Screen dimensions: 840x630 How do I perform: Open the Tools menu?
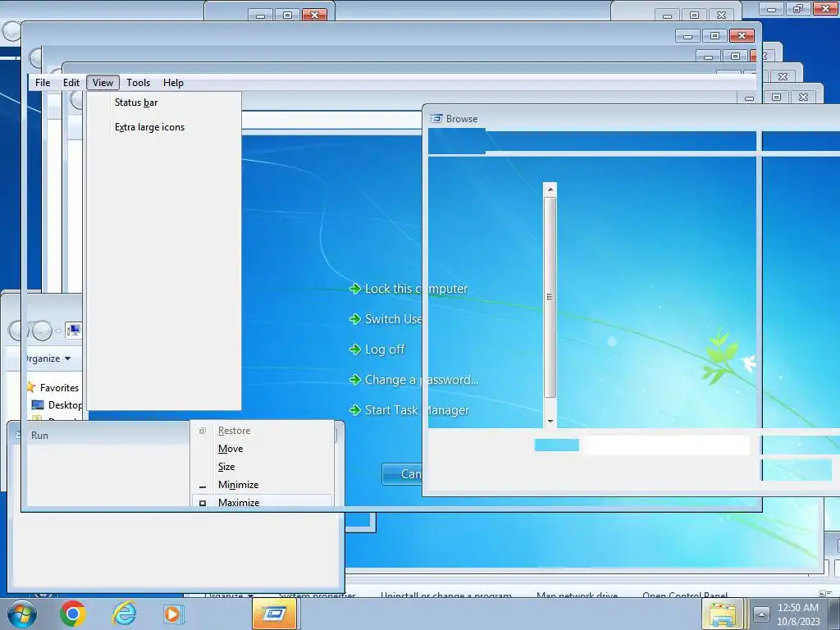click(x=138, y=83)
